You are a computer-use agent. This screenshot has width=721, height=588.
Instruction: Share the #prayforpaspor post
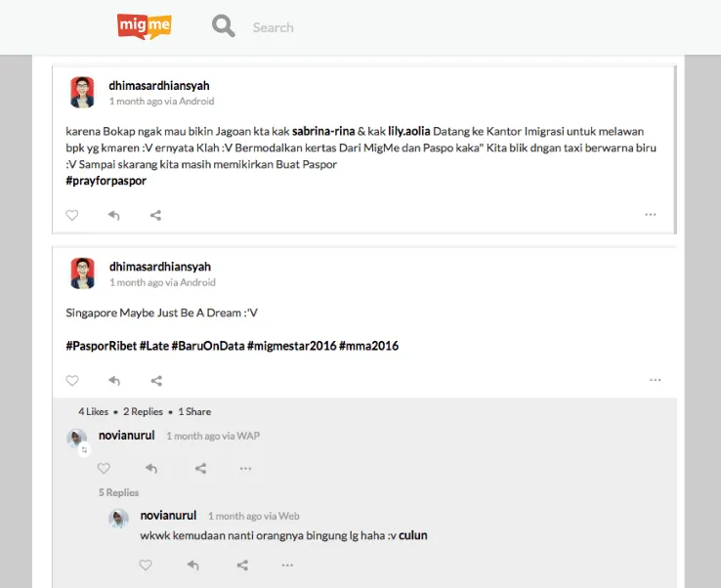click(156, 215)
